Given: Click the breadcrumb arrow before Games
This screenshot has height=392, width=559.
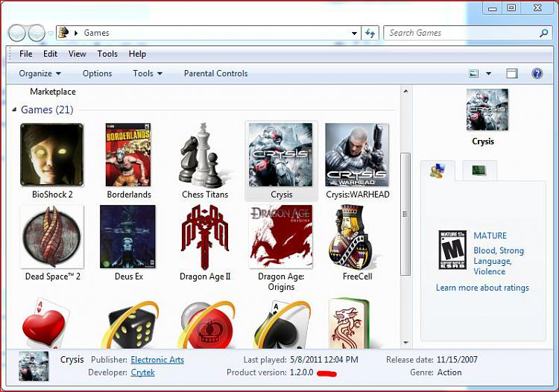Looking at the screenshot, I should click(76, 33).
